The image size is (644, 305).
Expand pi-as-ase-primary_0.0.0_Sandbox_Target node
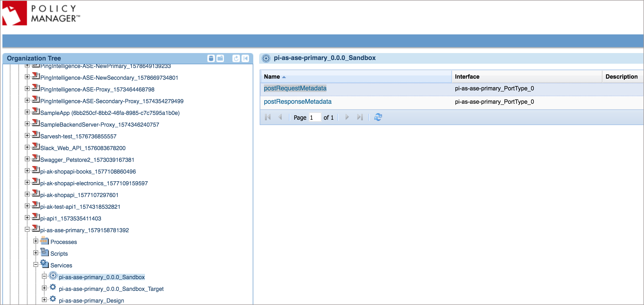point(44,288)
